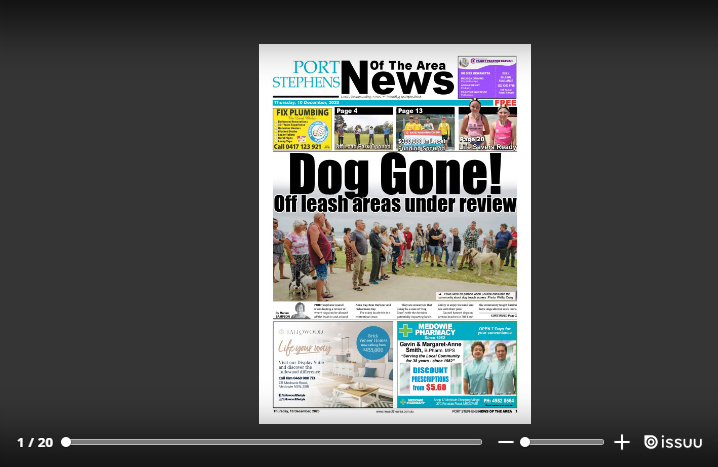Click the 1 / 20 page counter
The width and height of the screenshot is (718, 467).
tap(35, 442)
